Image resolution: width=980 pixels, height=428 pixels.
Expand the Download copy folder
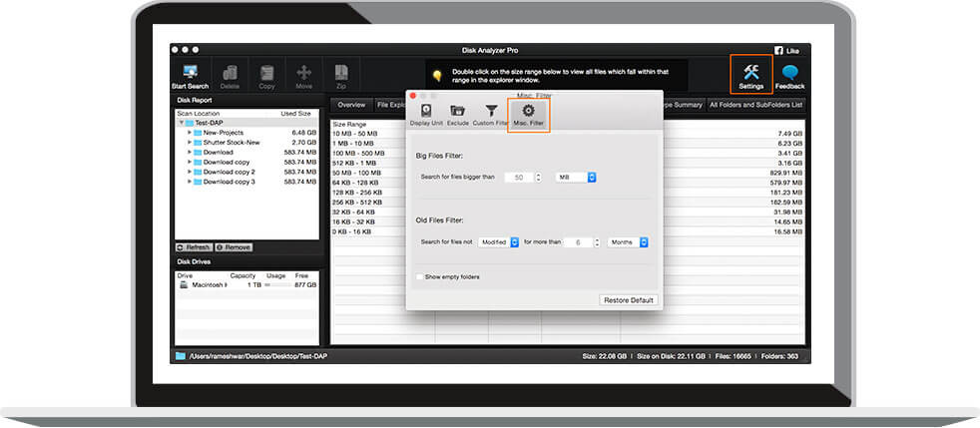190,162
